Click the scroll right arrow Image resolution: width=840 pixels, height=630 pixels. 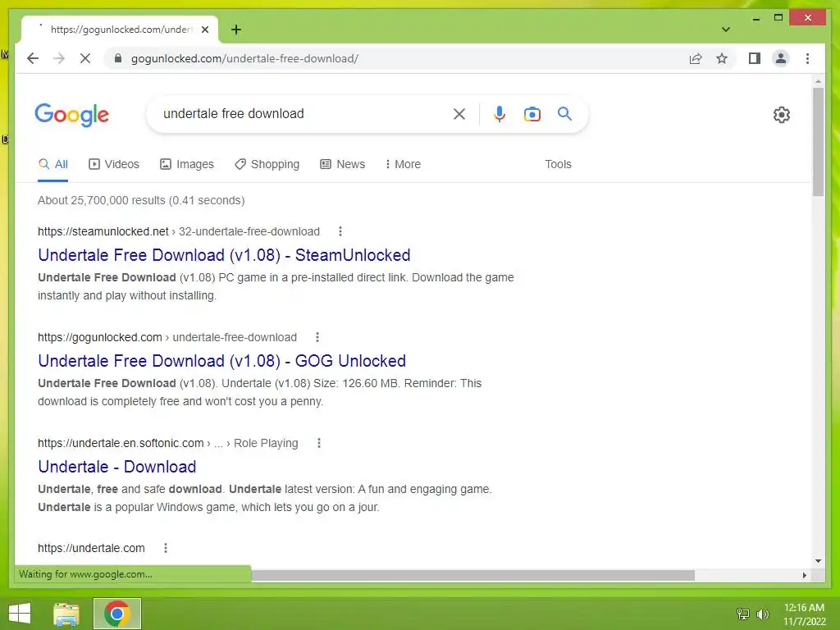pos(804,575)
